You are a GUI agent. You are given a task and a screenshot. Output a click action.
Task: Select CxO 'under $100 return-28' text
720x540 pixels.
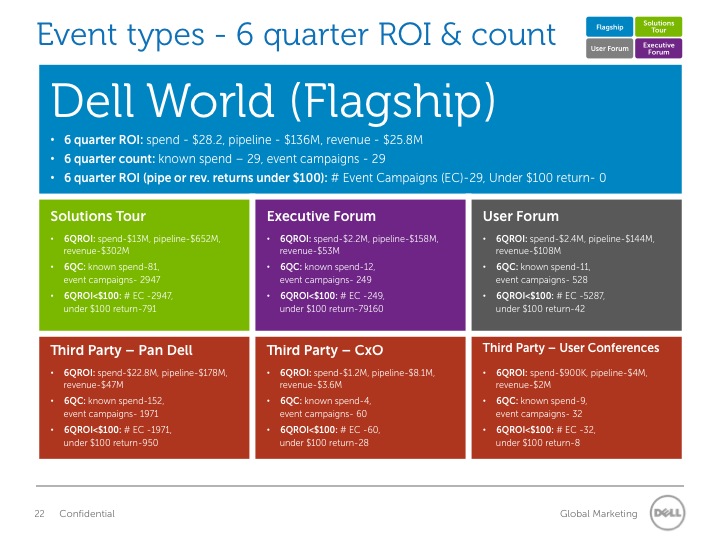pyautogui.click(x=324, y=443)
